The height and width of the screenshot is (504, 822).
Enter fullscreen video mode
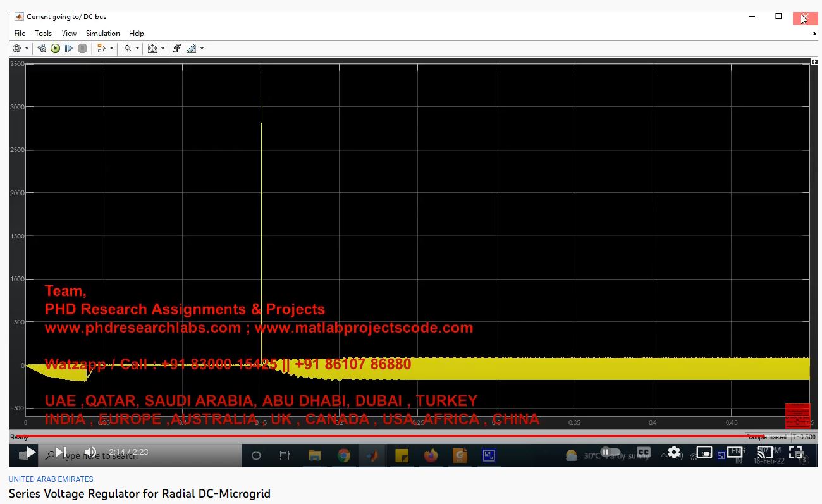point(795,452)
